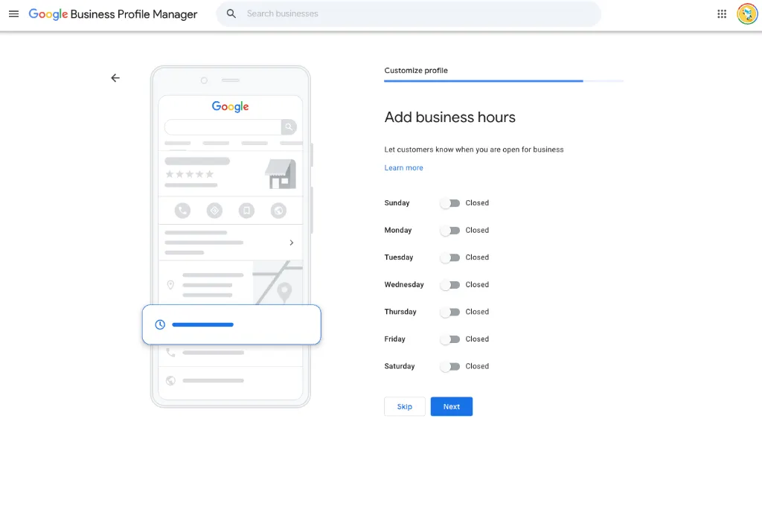
Task: Open the hamburger main menu
Action: coord(13,14)
